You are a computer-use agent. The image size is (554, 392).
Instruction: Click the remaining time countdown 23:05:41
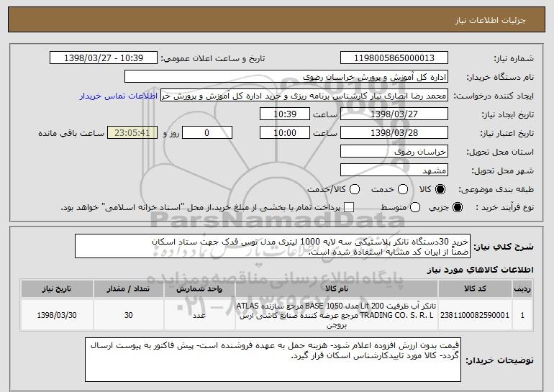pos(132,133)
